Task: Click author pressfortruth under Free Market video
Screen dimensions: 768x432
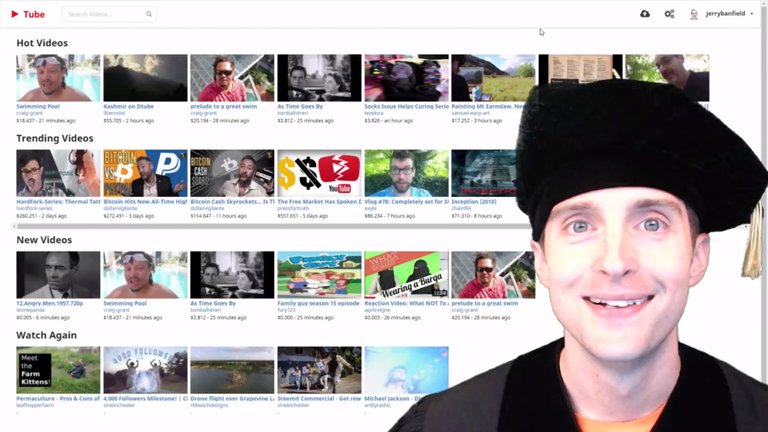Action: click(x=292, y=209)
